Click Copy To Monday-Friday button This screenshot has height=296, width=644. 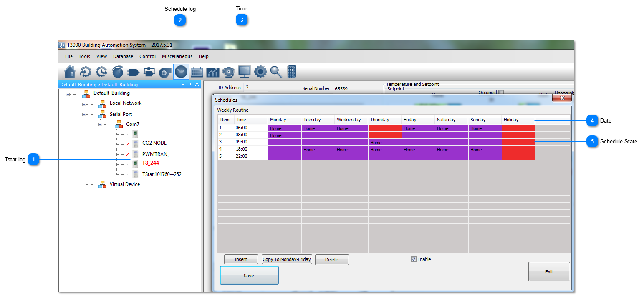click(x=287, y=259)
